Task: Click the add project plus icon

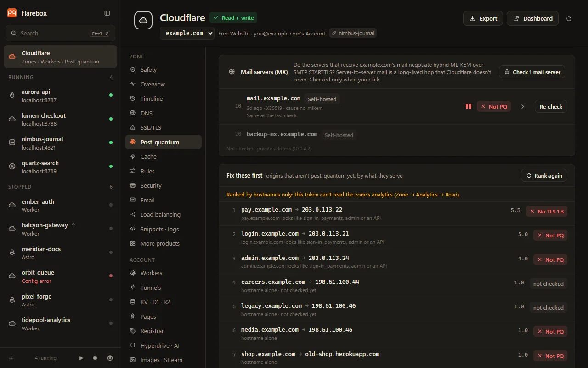Action: point(11,358)
